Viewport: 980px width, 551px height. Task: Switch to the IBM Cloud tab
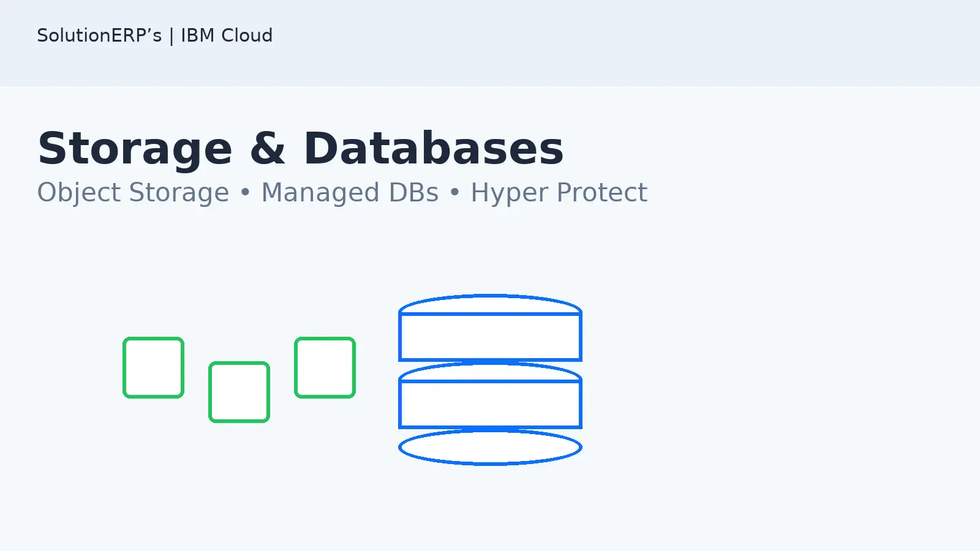coord(226,36)
